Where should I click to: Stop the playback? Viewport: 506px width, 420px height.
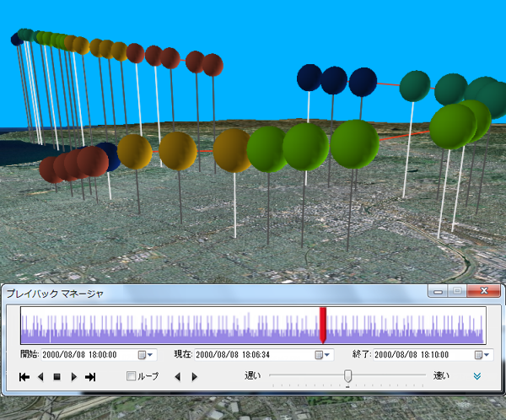click(x=57, y=377)
